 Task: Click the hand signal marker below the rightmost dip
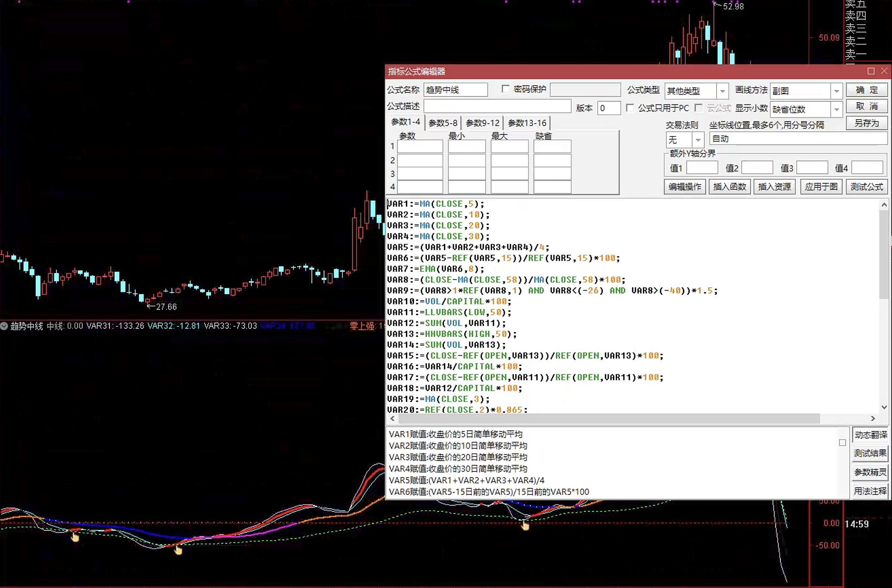pos(525,526)
